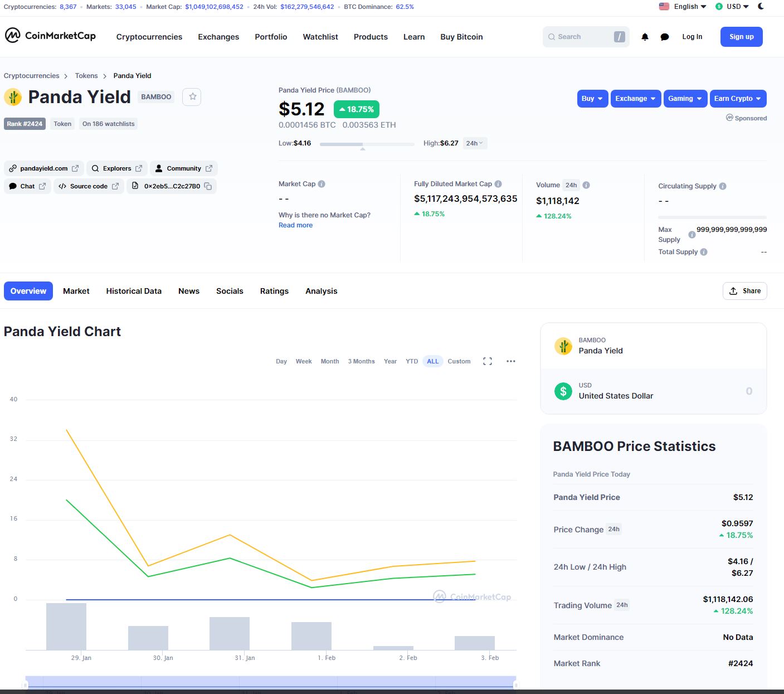Set chart range to Month
Screen dimensions: 784x694
pyautogui.click(x=330, y=361)
